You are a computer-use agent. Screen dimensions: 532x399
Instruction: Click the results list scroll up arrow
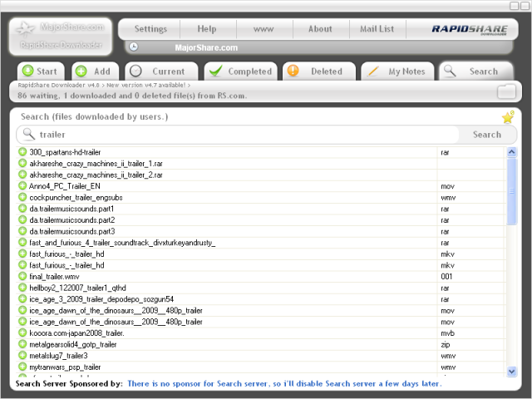coord(512,152)
